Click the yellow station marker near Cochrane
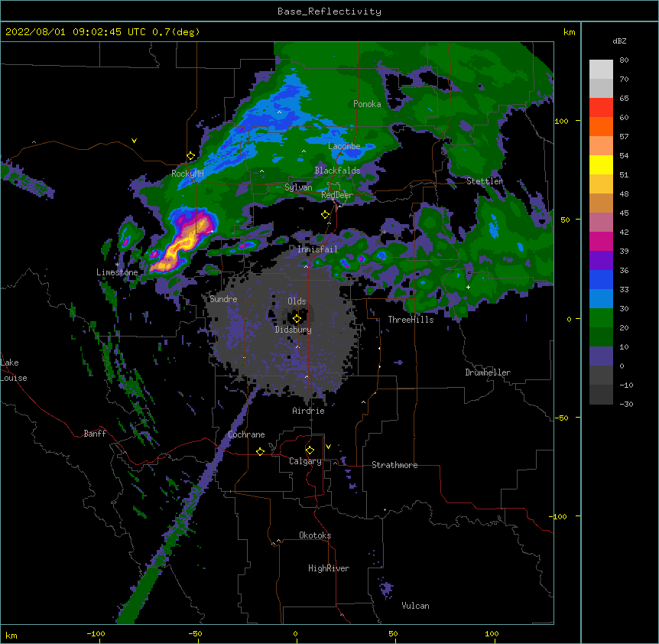This screenshot has height=644, width=659. pyautogui.click(x=260, y=451)
